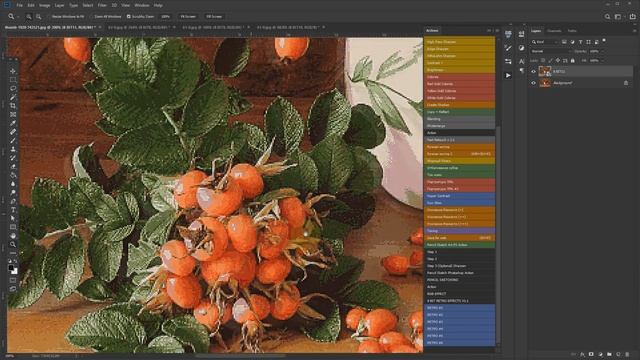
Task: Open the search icon at top right
Action: coord(607,17)
